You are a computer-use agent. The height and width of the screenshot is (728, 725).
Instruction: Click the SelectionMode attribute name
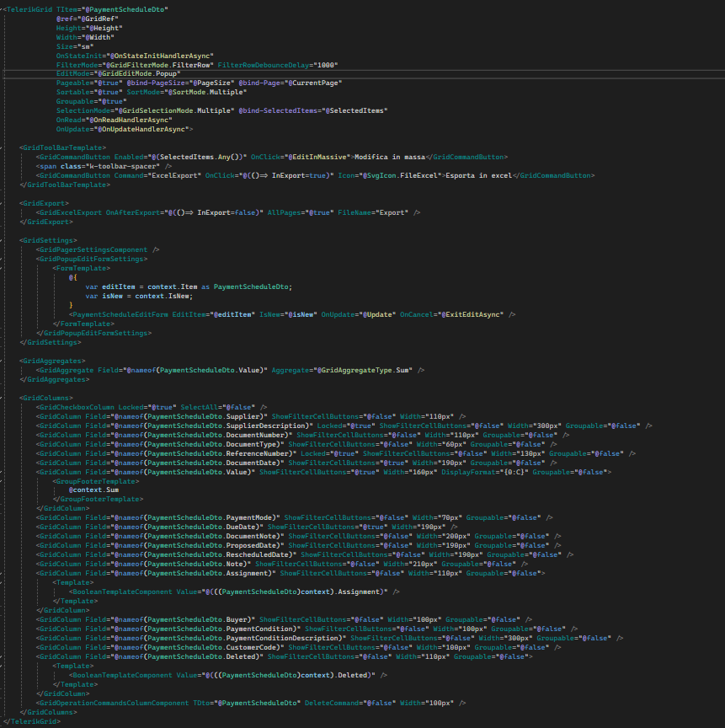click(x=78, y=111)
